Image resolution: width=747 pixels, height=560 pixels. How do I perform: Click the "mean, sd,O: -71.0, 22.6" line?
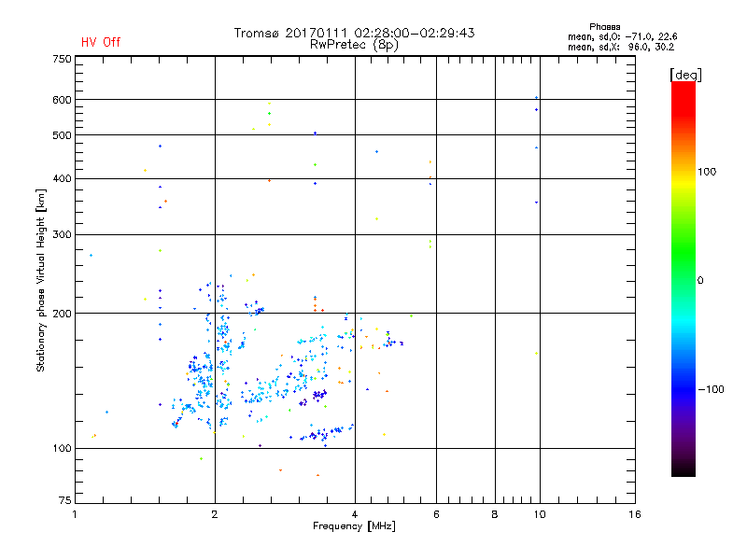(x=622, y=37)
